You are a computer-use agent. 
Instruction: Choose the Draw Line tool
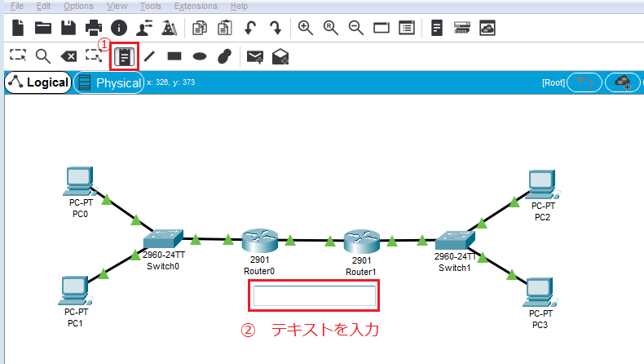[149, 56]
